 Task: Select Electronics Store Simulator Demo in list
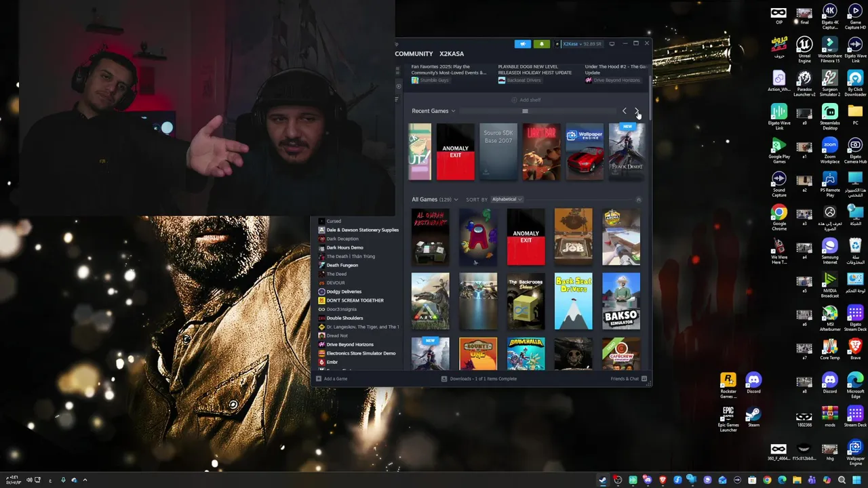click(x=357, y=353)
